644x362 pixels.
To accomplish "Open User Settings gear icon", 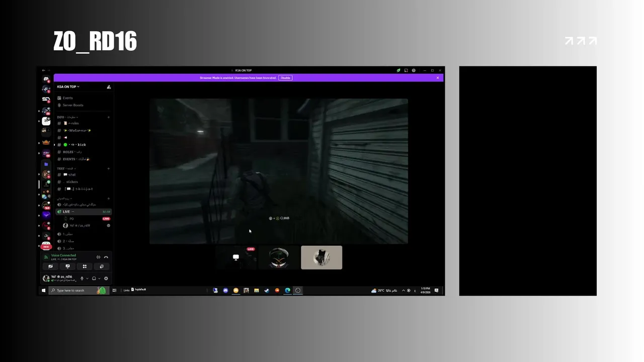I will click(106, 279).
